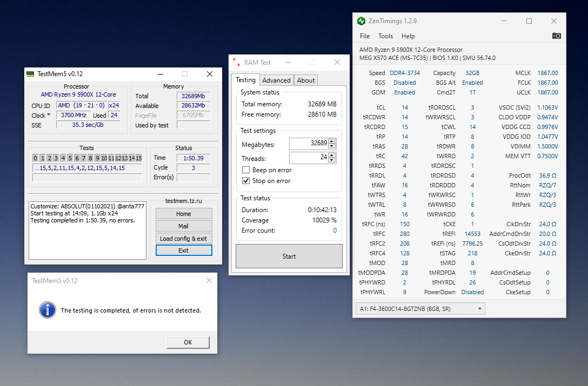Click the test sequence ...15,5,2,11,15,4,2 field

coord(87,168)
